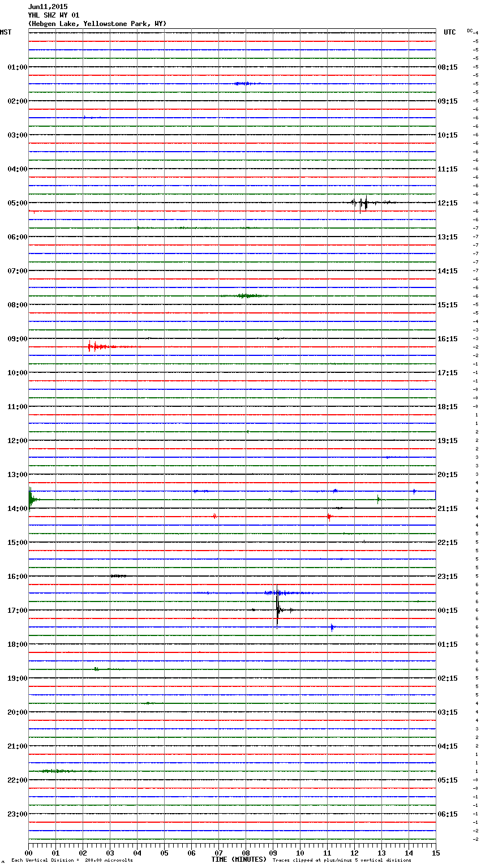Click the DC offset column header

tap(470, 31)
